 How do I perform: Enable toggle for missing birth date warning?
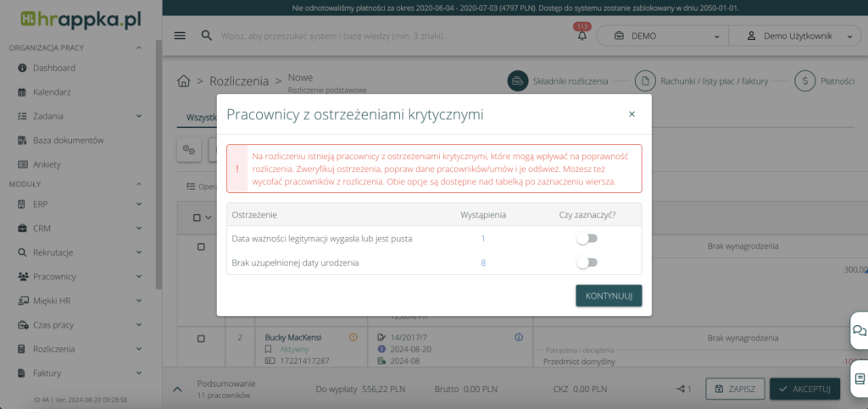587,263
